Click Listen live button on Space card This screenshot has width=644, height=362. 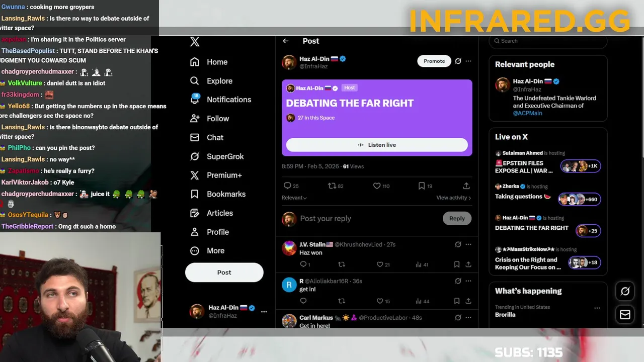point(377,145)
